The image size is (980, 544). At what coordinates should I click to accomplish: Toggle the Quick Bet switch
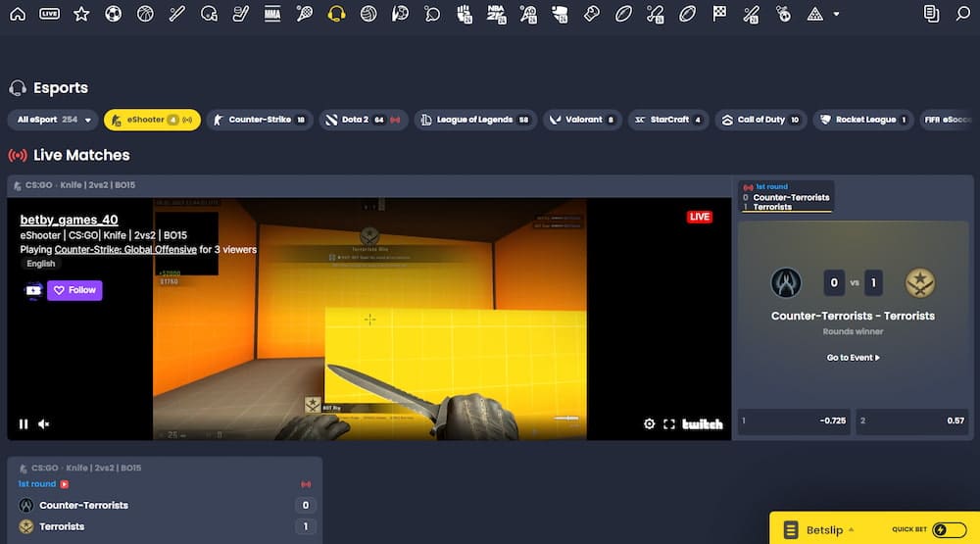pos(949,529)
